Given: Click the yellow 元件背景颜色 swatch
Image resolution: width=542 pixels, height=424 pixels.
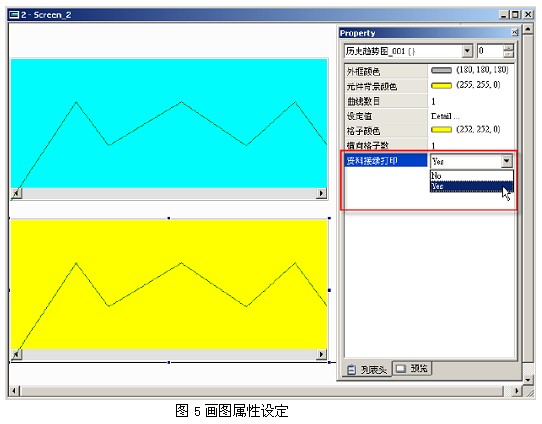Looking at the screenshot, I should [x=441, y=85].
